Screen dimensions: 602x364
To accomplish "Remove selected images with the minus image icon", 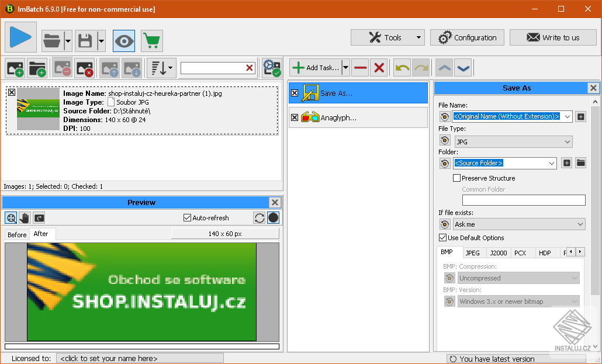I will coord(62,68).
